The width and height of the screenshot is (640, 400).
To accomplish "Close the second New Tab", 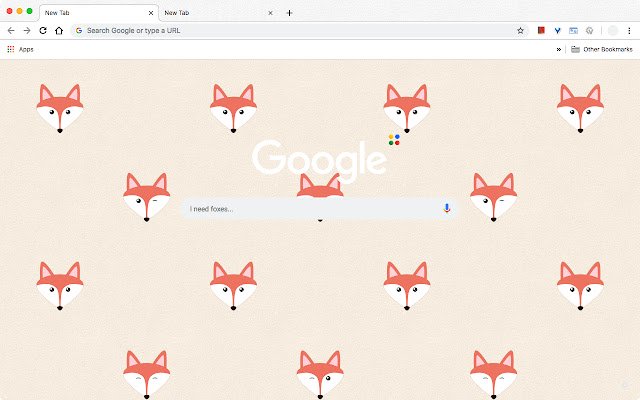I will tap(270, 13).
